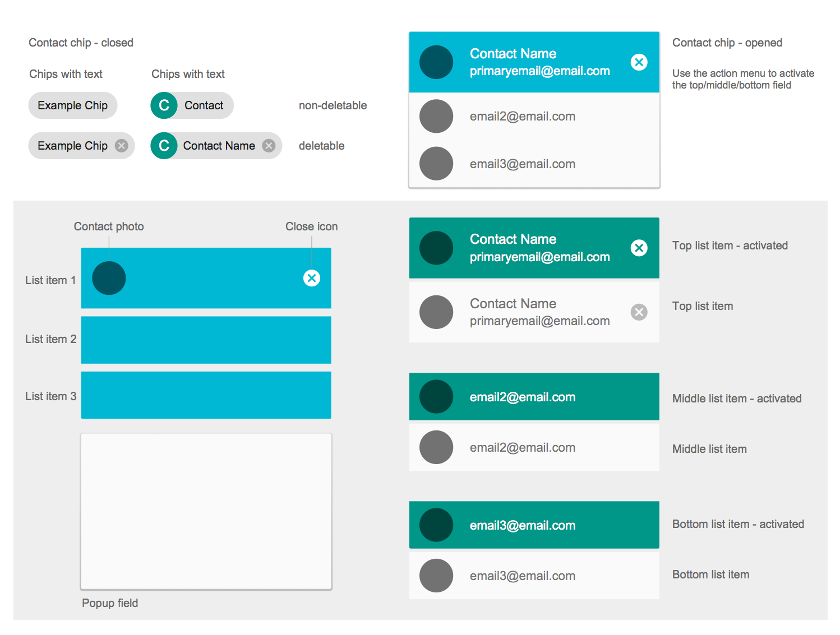Click the 'non-deletable' label
Image resolution: width=840 pixels, height=635 pixels.
tap(333, 105)
